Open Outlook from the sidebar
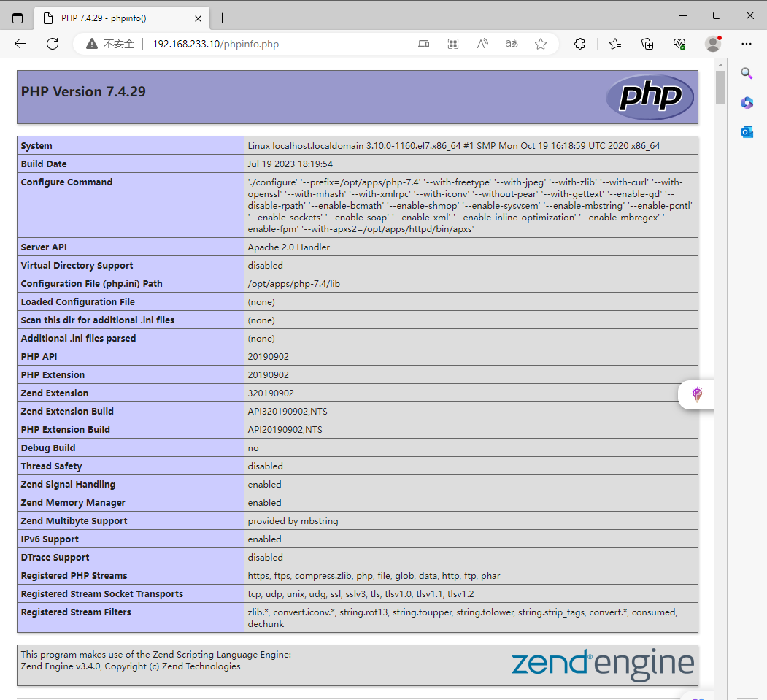767x700 pixels. click(747, 132)
